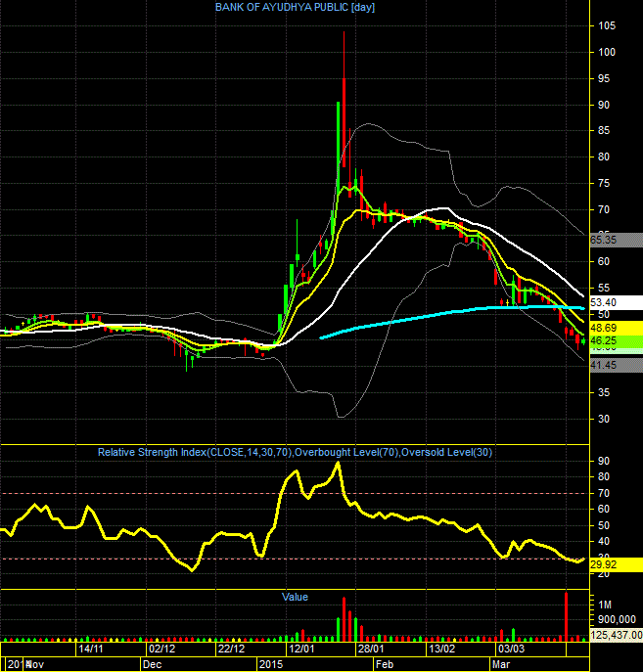Click the 125,437.00 value tag
The width and height of the screenshot is (643, 672).
[x=616, y=635]
